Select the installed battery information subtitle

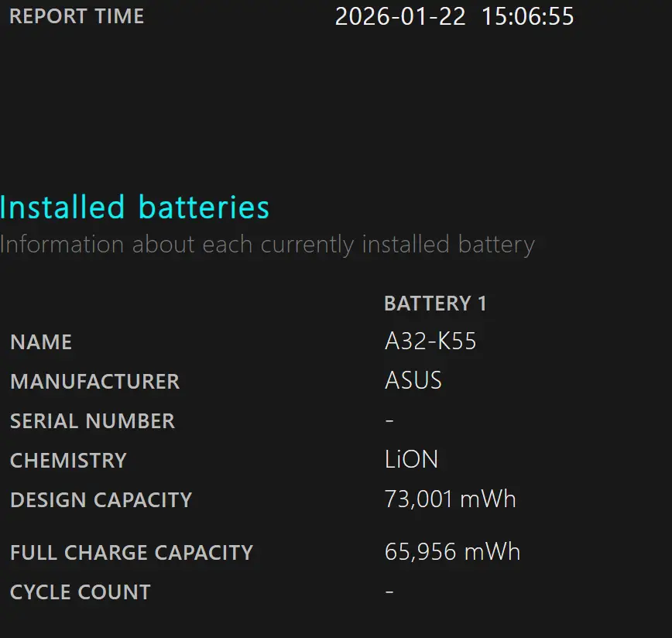click(267, 245)
